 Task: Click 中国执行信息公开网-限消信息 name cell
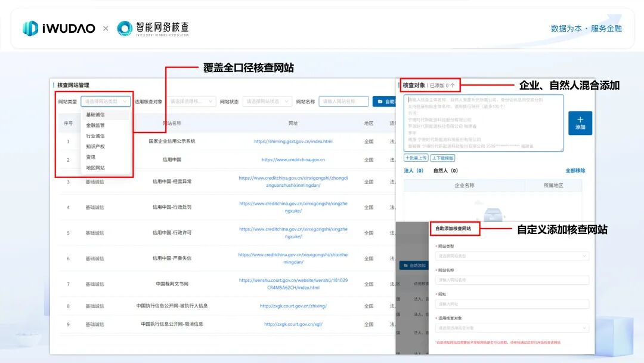pyautogui.click(x=172, y=324)
